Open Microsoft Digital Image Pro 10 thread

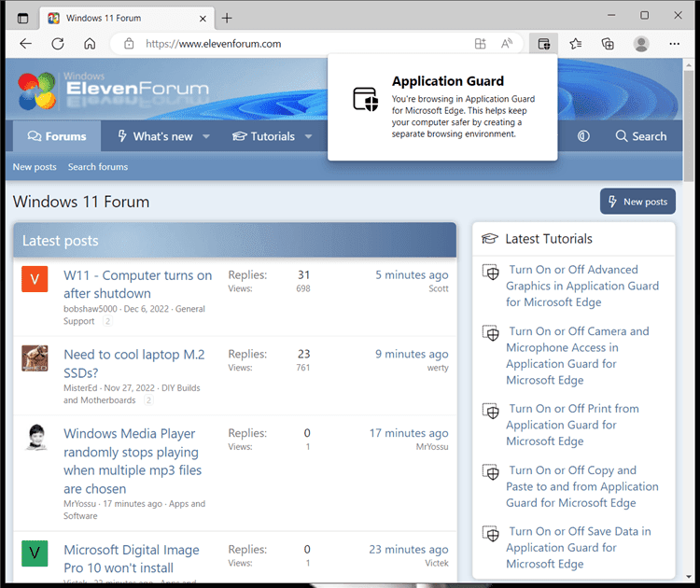[132, 558]
